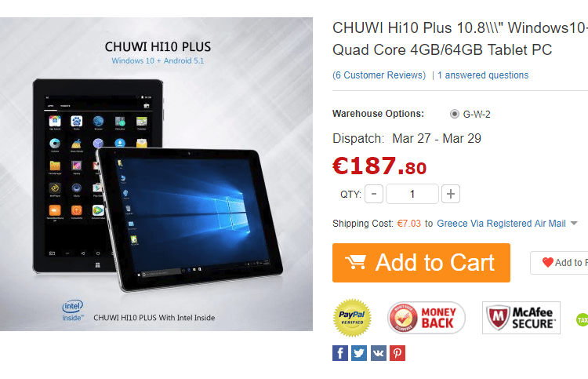Click the PayPal Verified badge

click(x=352, y=318)
